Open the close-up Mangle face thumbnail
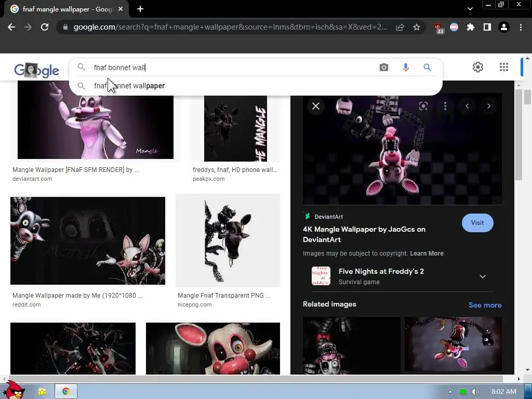The height and width of the screenshot is (399, 532). (212, 349)
